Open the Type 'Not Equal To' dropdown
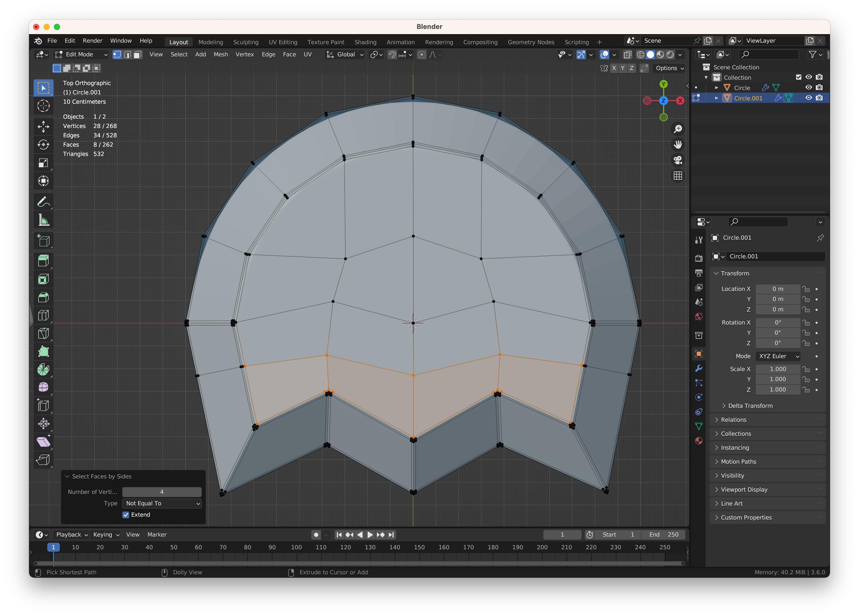 [x=162, y=503]
